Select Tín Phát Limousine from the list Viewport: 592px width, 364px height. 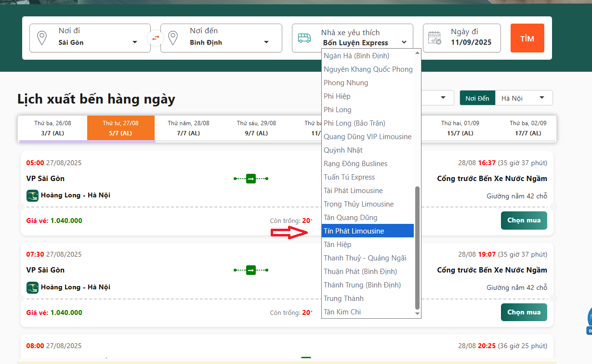coord(354,231)
